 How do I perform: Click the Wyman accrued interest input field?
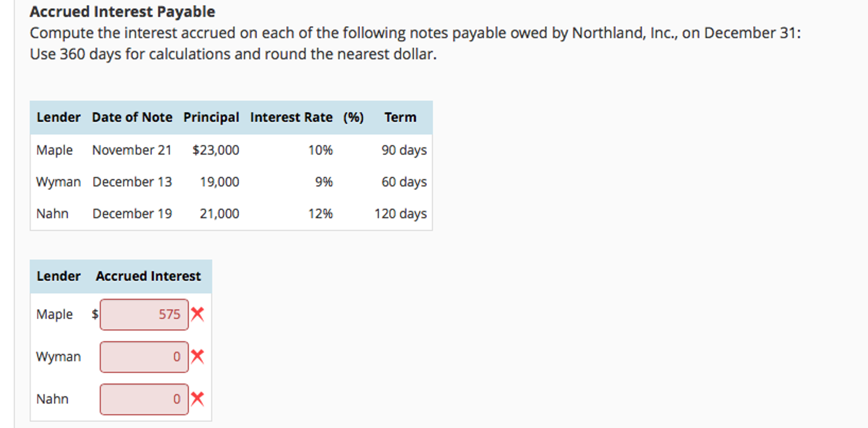pos(144,357)
